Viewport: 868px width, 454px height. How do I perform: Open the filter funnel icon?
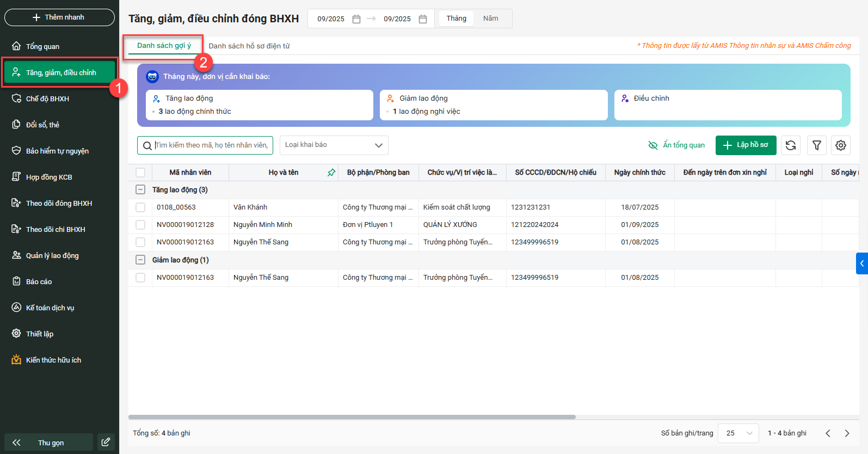(x=816, y=145)
